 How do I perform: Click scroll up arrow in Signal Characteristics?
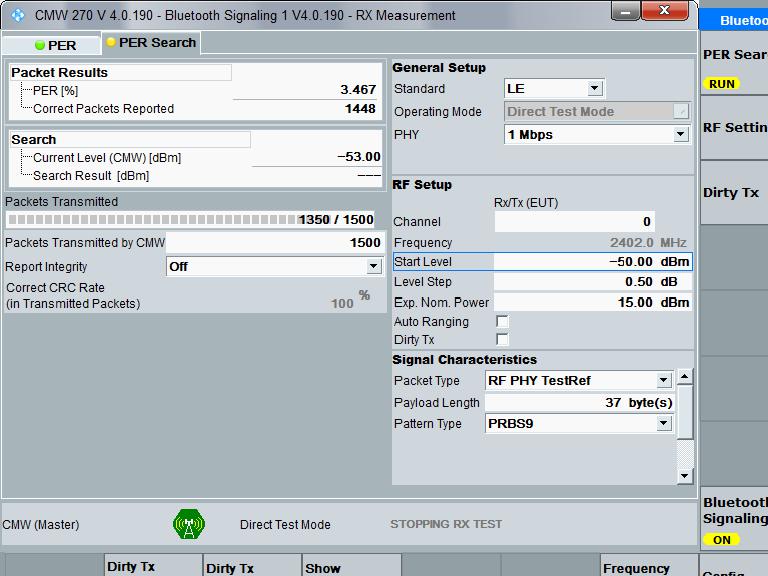coord(685,377)
